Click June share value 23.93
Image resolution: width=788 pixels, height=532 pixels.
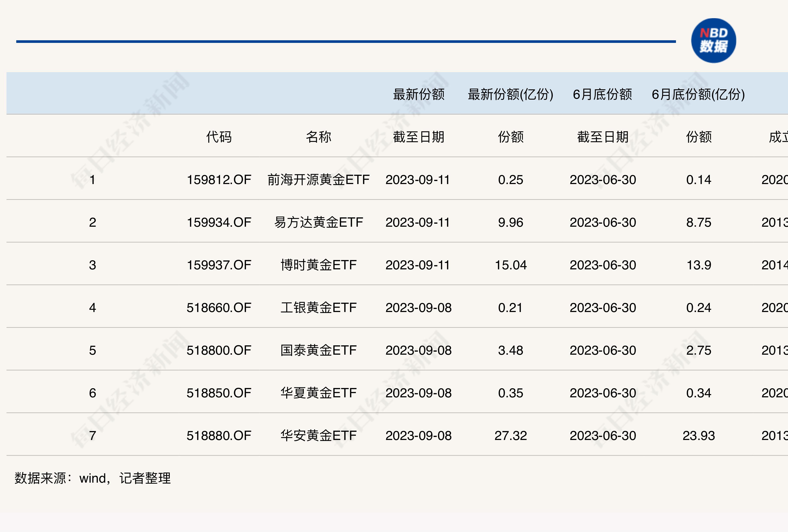[x=698, y=436]
